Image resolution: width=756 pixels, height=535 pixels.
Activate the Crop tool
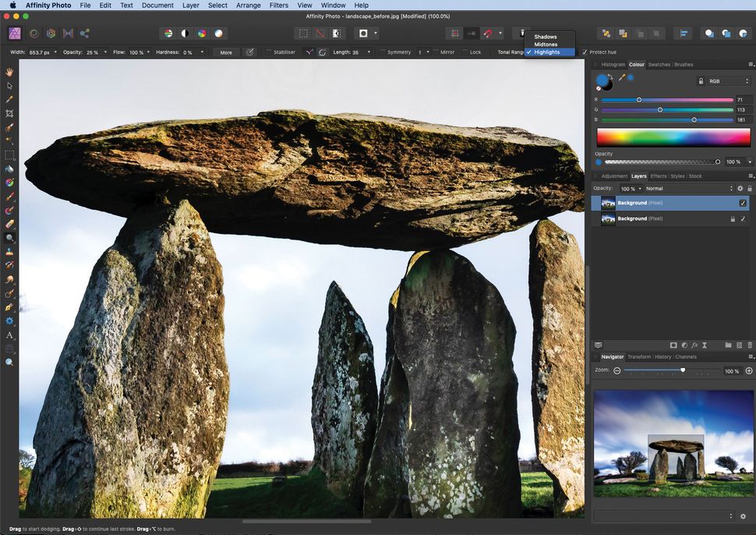coord(10,115)
